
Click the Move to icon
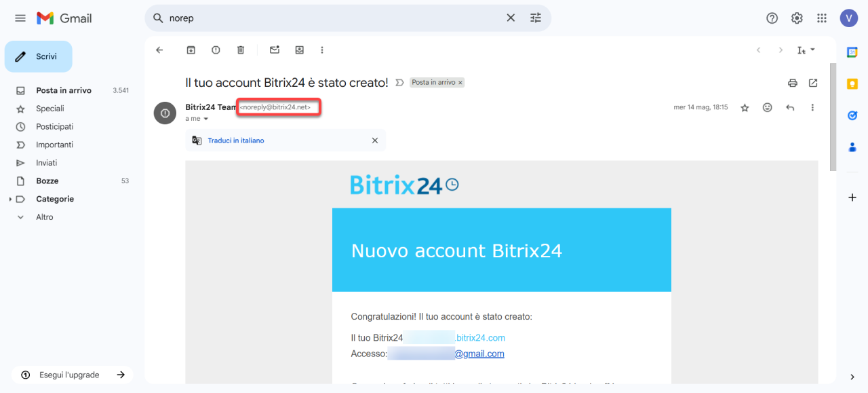(x=299, y=50)
